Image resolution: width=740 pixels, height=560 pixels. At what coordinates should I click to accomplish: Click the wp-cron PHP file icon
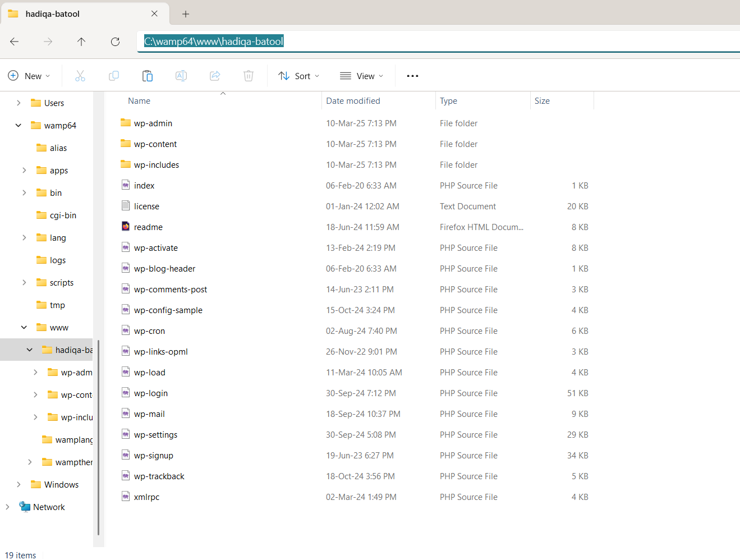click(x=126, y=331)
